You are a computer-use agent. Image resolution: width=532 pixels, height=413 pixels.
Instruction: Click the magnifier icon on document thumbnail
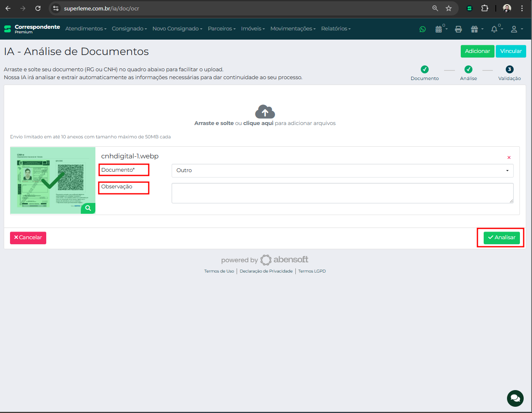click(x=88, y=208)
